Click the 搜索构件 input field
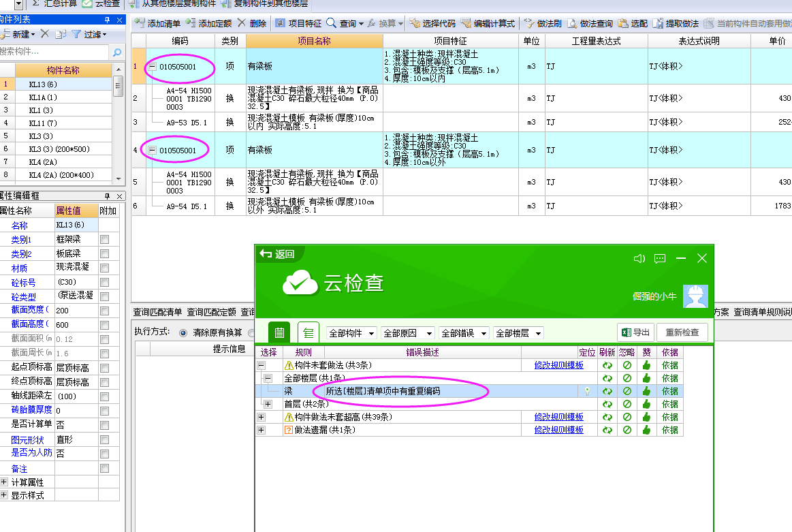The image size is (792, 532). click(54, 52)
